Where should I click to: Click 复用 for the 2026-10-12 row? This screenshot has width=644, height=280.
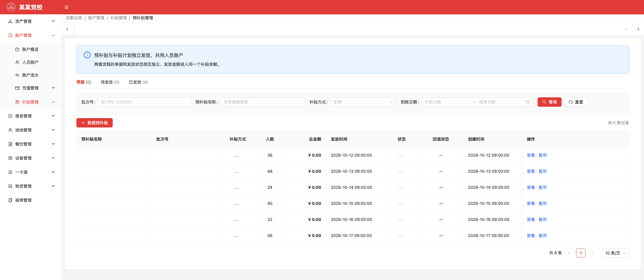point(542,155)
